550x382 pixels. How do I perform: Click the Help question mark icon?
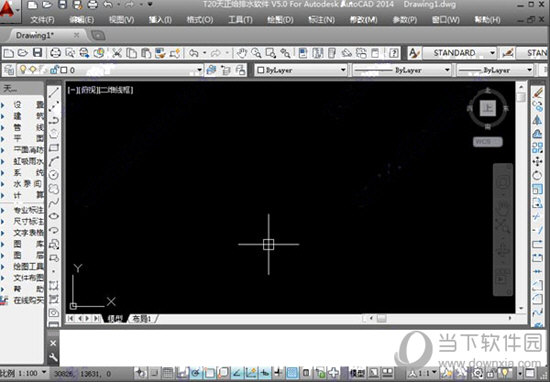394,53
